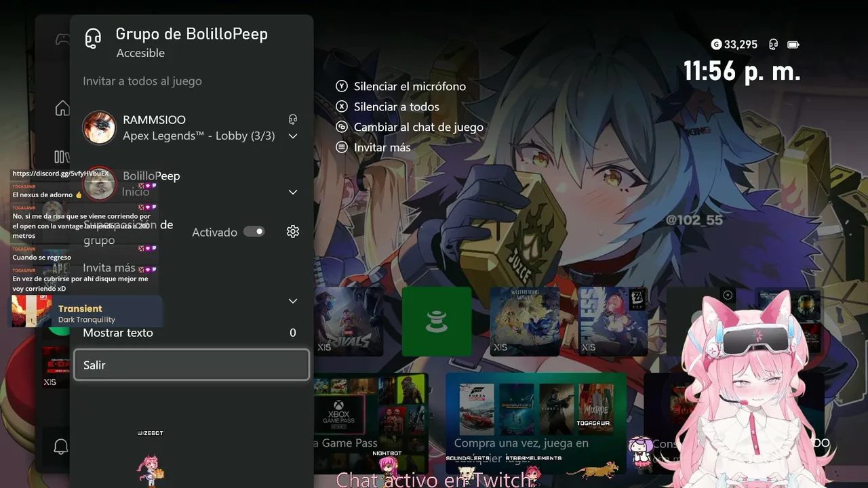Click the chat message starting En vez de cubrirse
This screenshot has height=488, width=868.
tap(80, 283)
